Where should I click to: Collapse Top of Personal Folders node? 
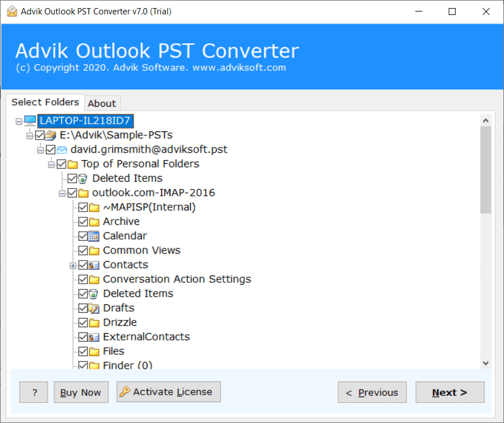pos(51,164)
